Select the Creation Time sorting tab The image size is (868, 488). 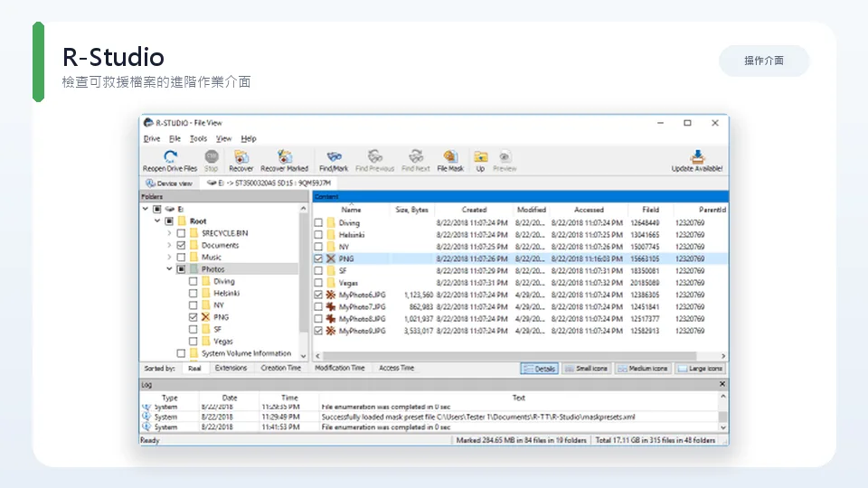point(280,369)
